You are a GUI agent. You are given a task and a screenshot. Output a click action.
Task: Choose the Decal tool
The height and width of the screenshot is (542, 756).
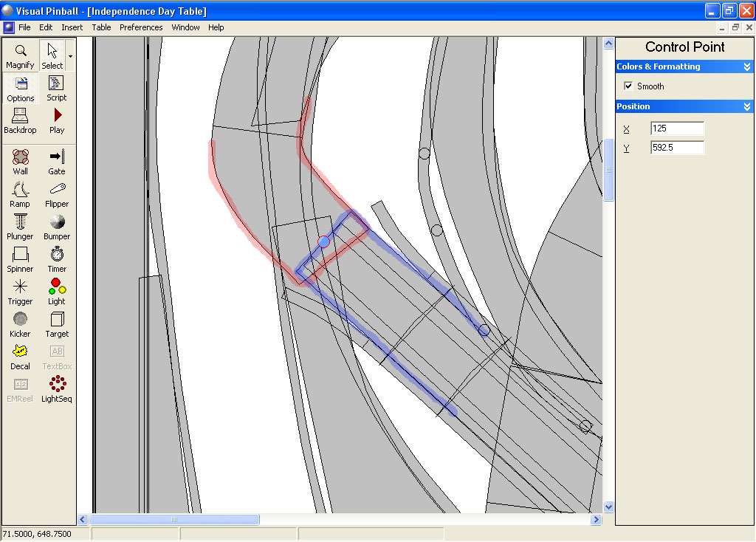pos(21,357)
